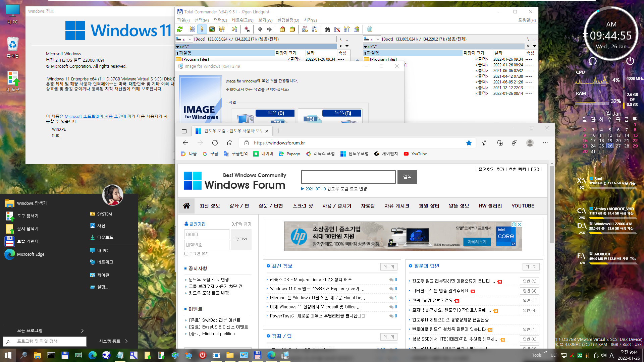Click synchronize directories icon in Total Commander
Screen dimensions: 644x362
point(347,29)
